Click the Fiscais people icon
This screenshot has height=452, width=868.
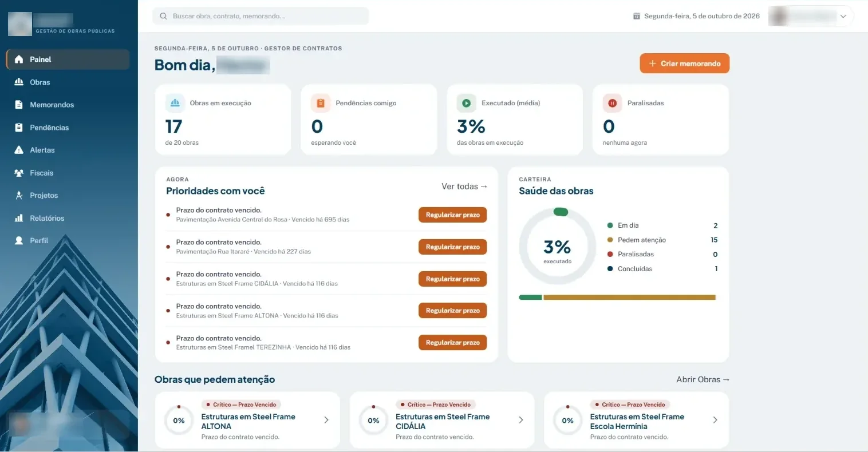19,173
